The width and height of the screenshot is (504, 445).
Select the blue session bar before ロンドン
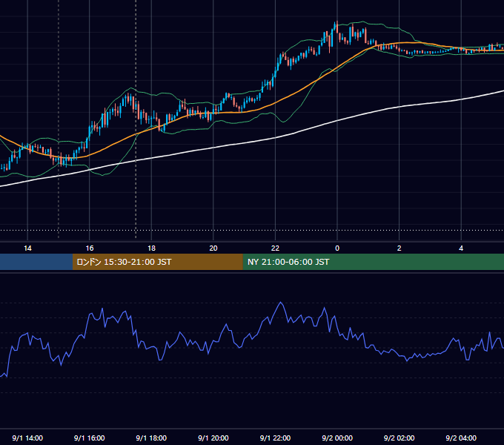click(x=36, y=262)
